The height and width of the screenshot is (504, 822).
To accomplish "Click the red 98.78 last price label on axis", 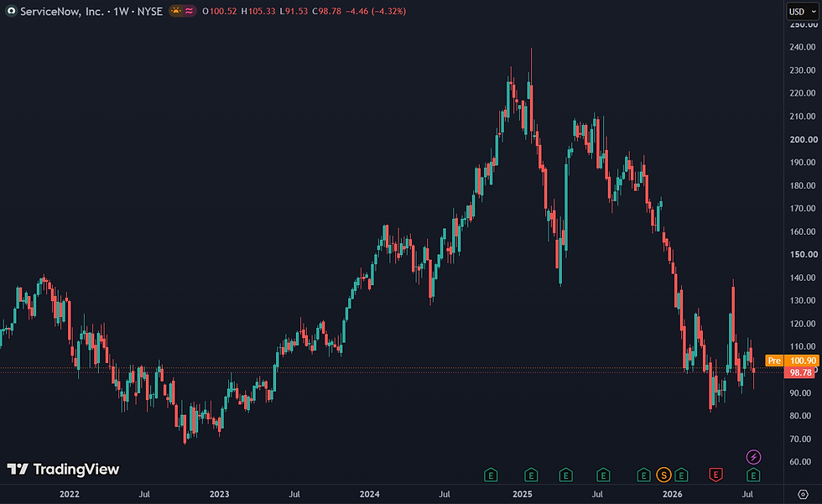I will pos(800,372).
